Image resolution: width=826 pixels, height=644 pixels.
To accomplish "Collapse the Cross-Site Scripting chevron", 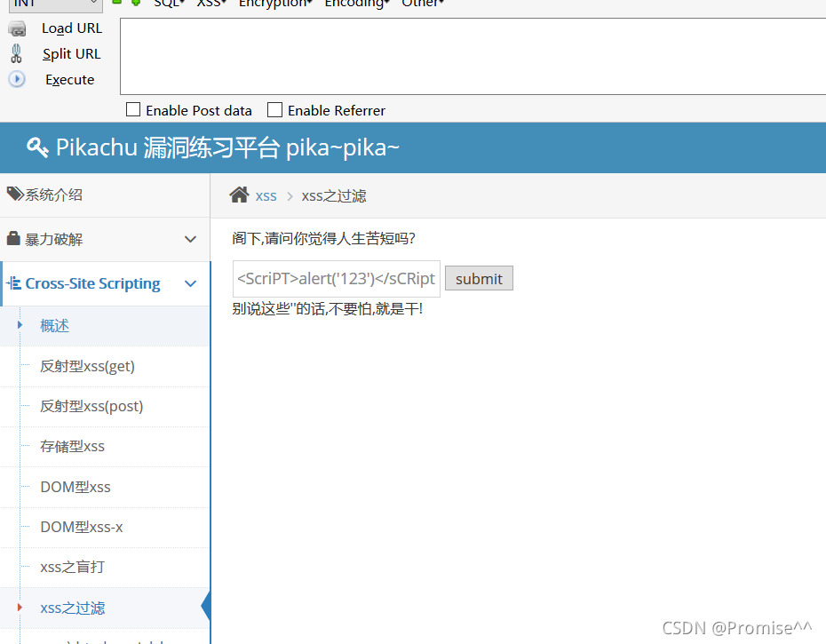I will tap(190, 283).
